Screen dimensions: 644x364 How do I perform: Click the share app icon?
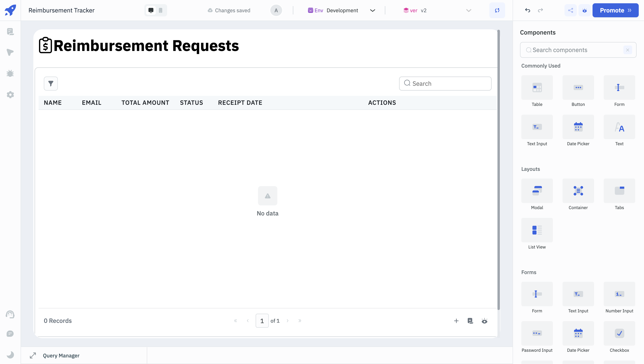[x=570, y=10]
